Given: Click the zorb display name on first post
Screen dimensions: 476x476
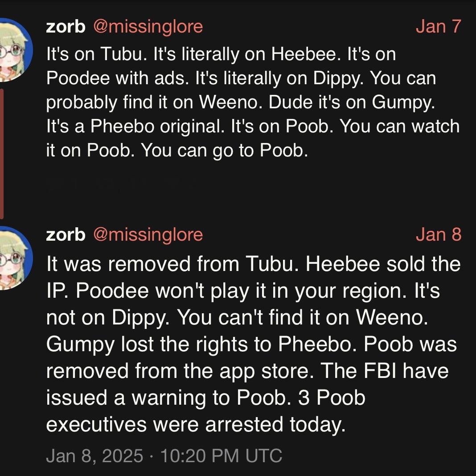Looking at the screenshot, I should click(x=66, y=27).
